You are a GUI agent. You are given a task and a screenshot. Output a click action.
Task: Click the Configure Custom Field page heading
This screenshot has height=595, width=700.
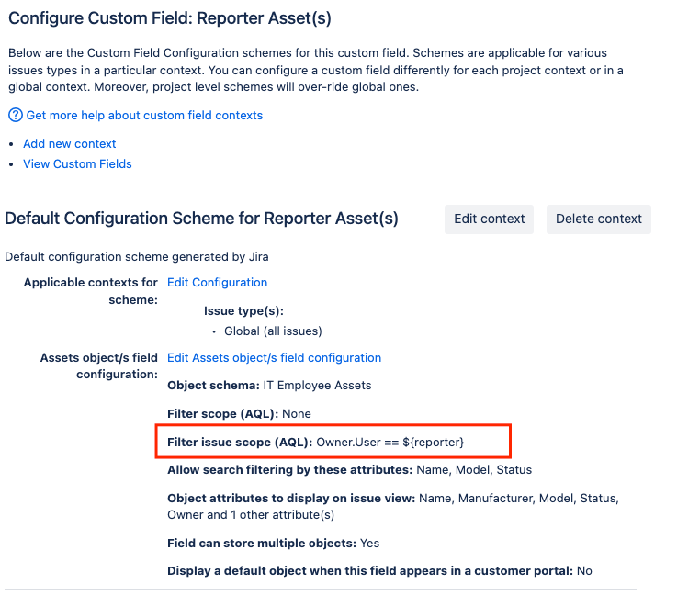coord(170,18)
